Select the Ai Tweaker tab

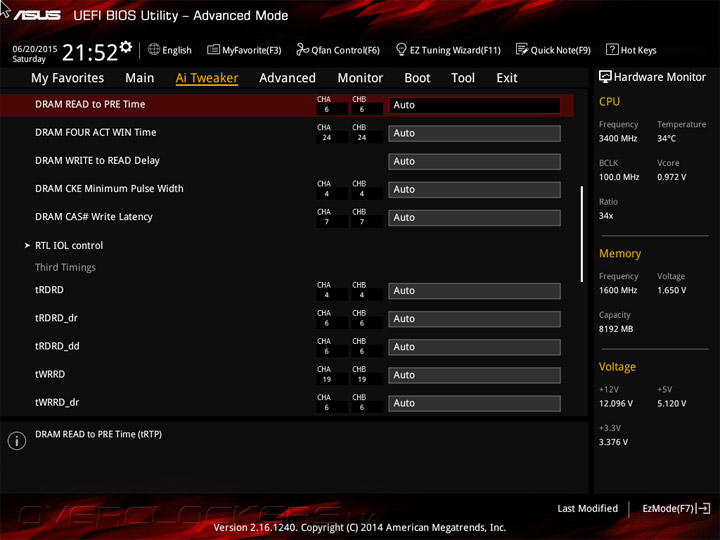tap(207, 78)
